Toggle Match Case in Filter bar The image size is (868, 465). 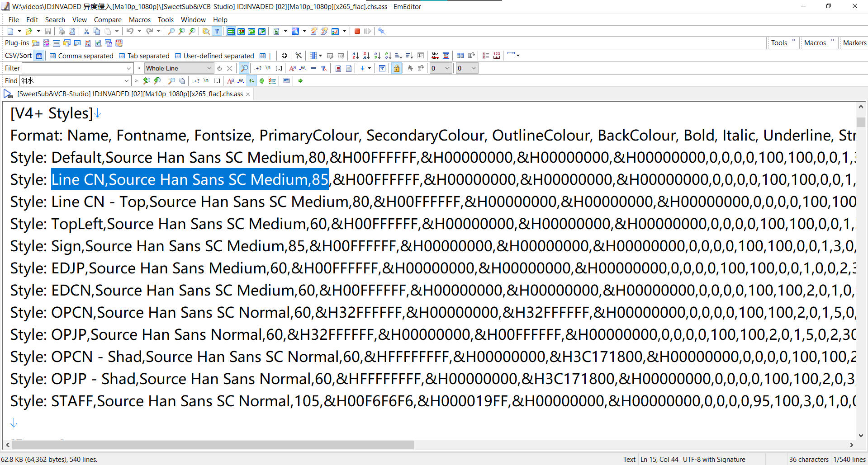pos(293,68)
